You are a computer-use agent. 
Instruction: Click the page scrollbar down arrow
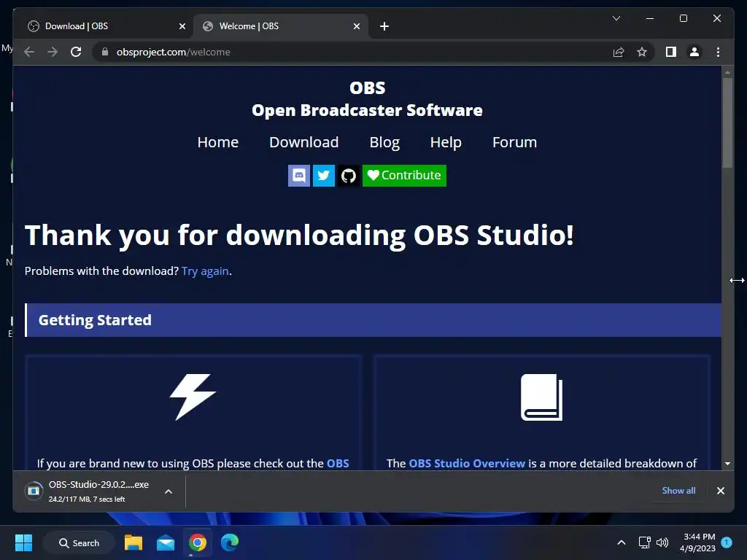pyautogui.click(x=727, y=463)
